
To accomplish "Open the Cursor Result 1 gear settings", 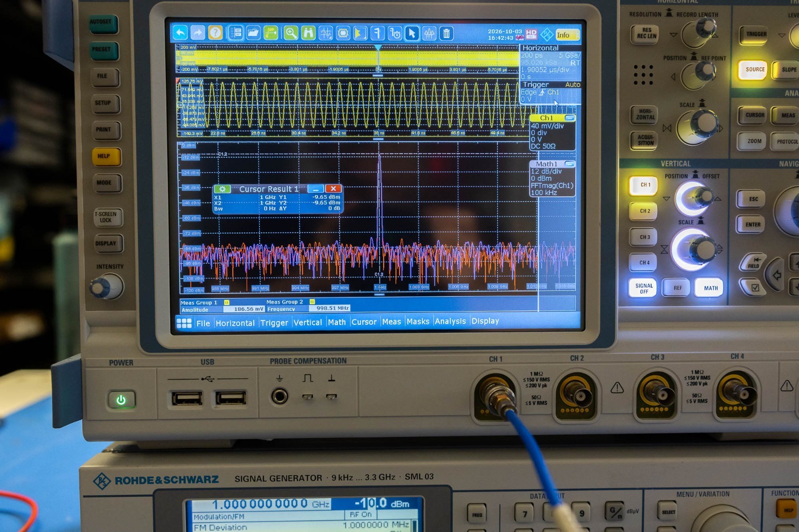I will (222, 189).
